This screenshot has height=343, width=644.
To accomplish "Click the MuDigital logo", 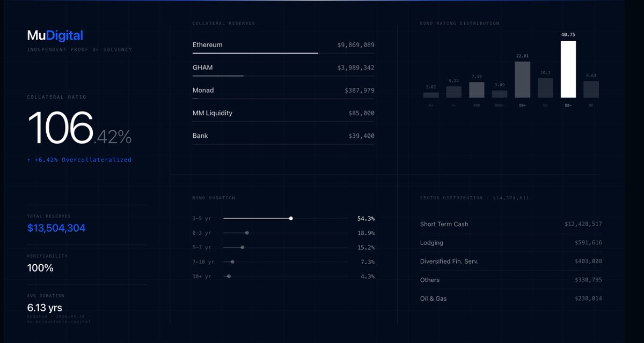I will coord(55,36).
